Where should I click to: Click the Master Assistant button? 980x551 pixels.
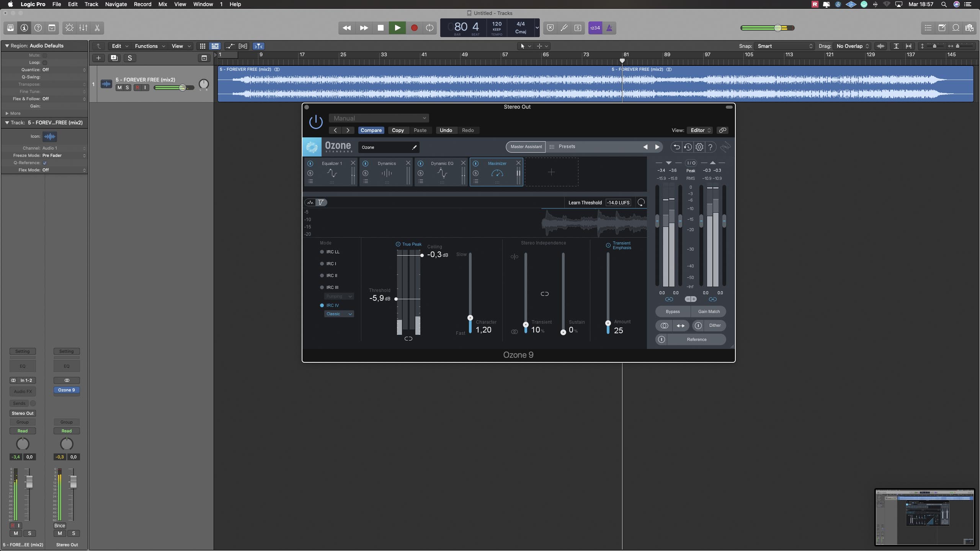click(526, 147)
